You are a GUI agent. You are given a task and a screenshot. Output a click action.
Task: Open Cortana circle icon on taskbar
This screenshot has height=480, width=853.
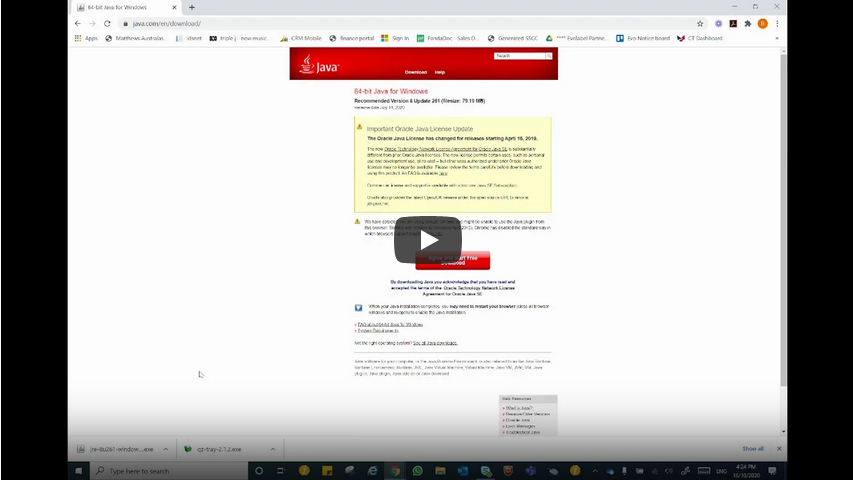[259, 471]
